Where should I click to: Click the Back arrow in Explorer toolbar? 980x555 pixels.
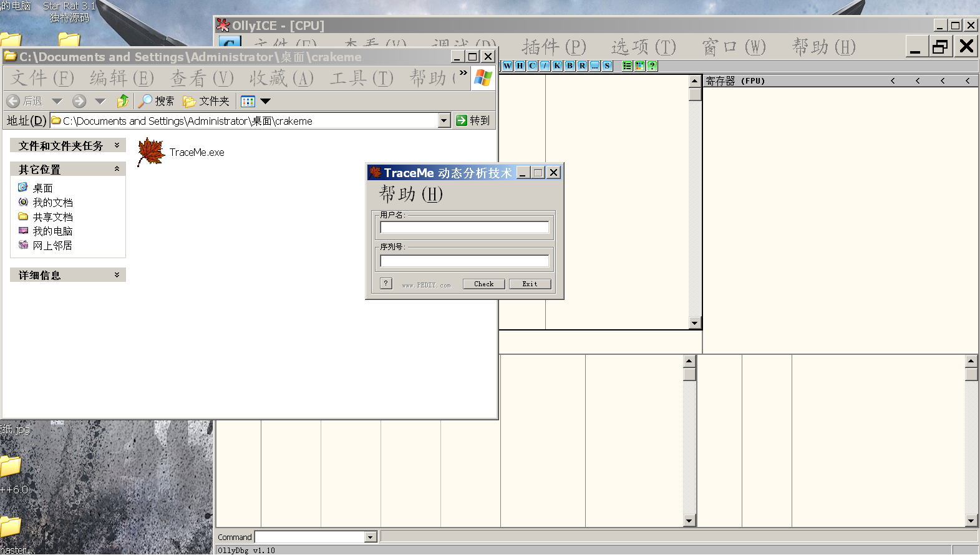pos(13,101)
